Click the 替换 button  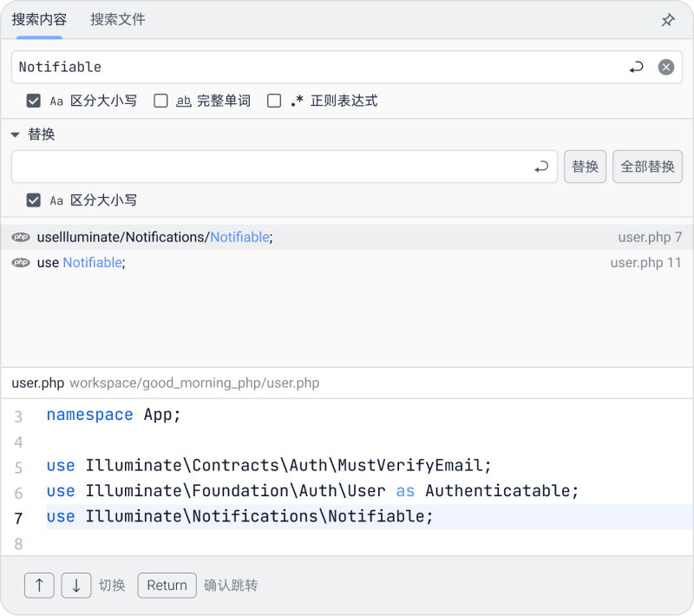585,167
